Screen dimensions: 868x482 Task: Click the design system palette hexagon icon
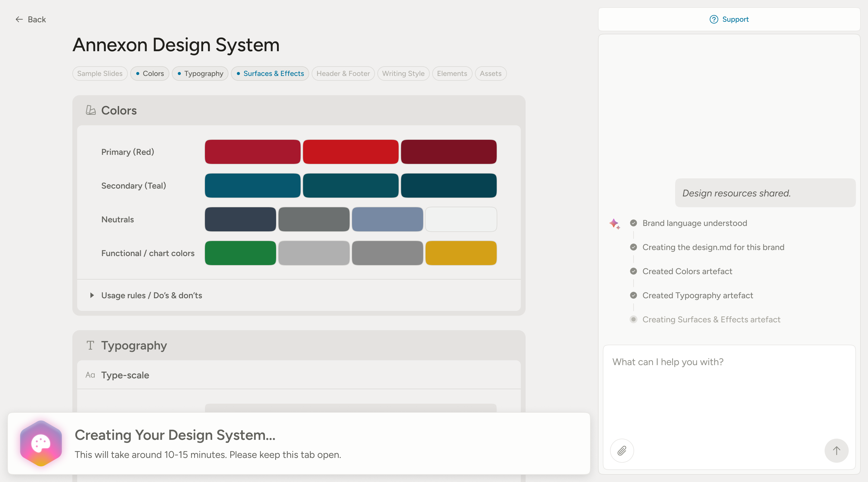click(41, 443)
